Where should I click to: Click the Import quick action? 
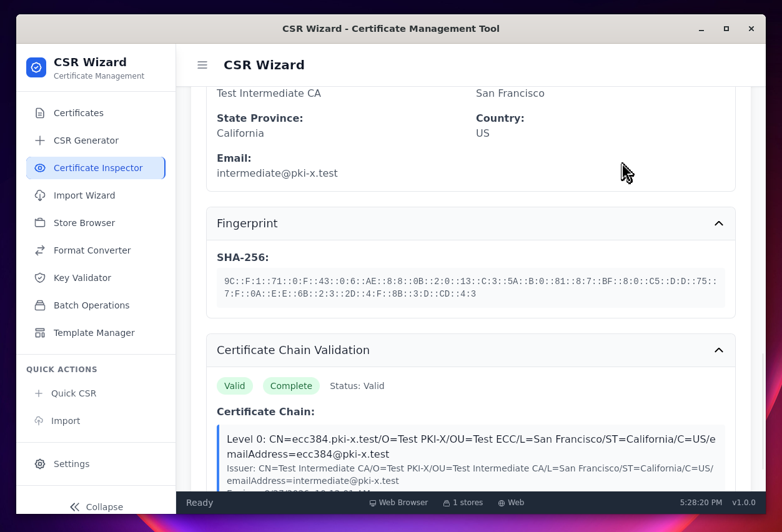tap(65, 421)
